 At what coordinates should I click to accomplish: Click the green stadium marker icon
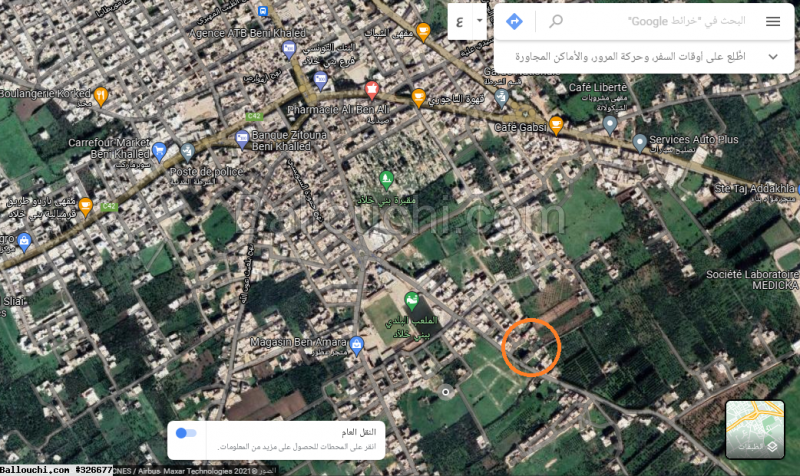(x=411, y=301)
